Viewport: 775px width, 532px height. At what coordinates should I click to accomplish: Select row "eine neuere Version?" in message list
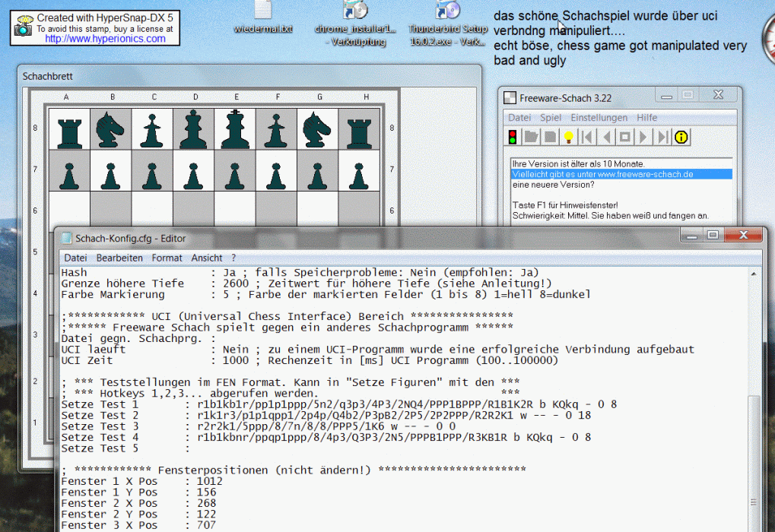tap(621, 185)
